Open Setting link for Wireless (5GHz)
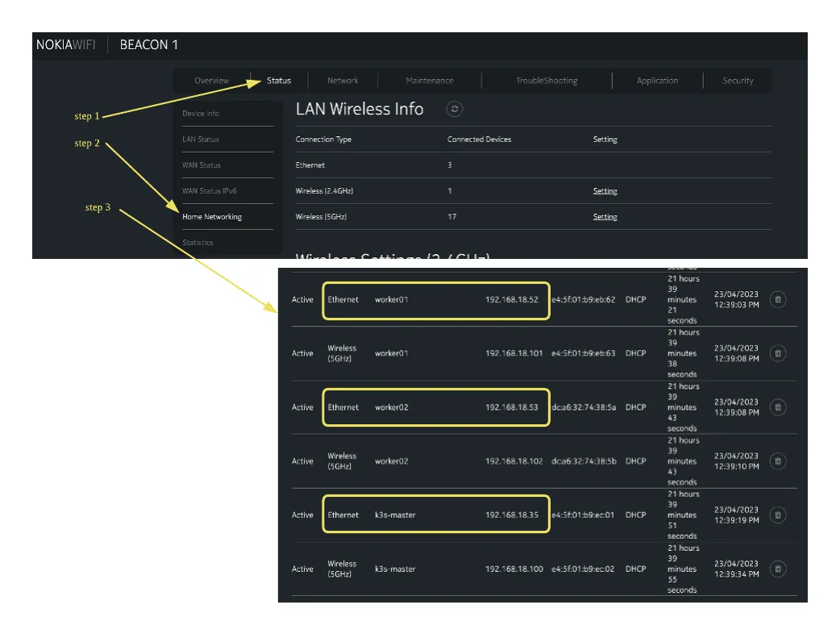Screen dimensions: 840x634 [x=605, y=216]
